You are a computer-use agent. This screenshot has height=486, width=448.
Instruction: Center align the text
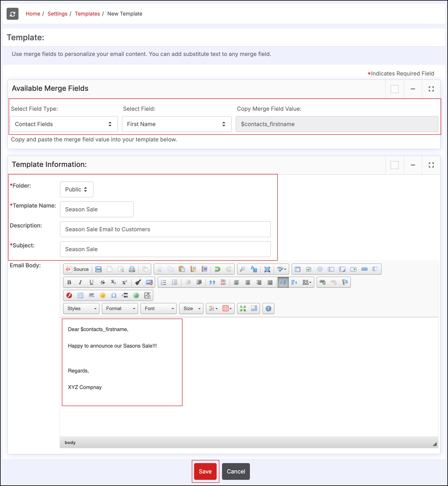[x=248, y=282]
